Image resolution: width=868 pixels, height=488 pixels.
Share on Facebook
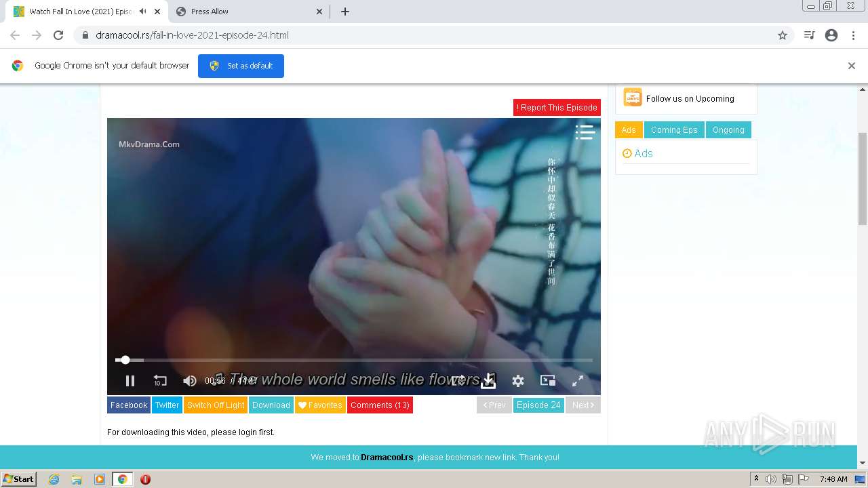[x=129, y=405]
